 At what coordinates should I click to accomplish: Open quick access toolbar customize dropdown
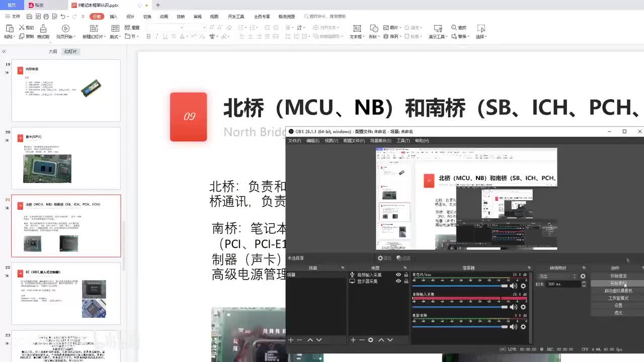click(x=83, y=17)
